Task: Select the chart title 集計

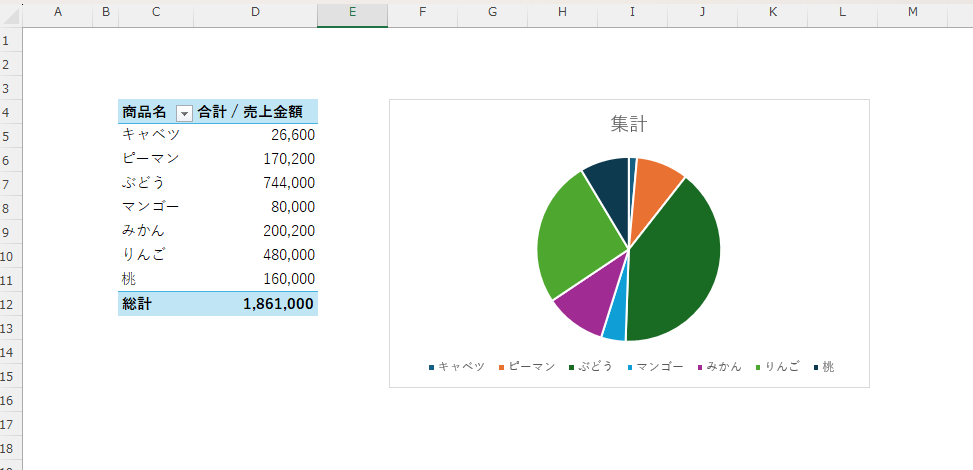Action: [x=629, y=124]
